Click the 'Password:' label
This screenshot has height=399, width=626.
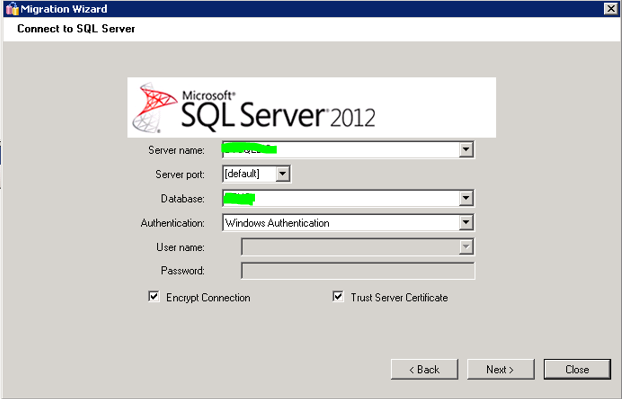[183, 271]
